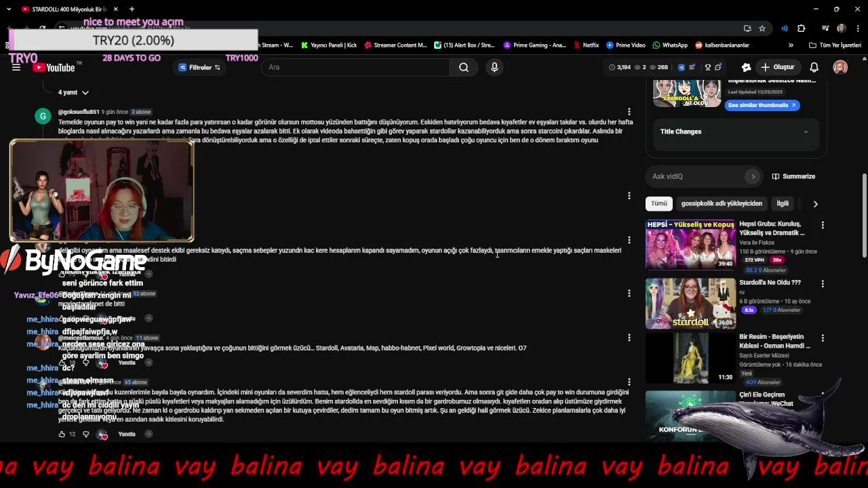The image size is (868, 488).
Task: Click the vidIQ trophy icon in header
Action: pos(707,67)
